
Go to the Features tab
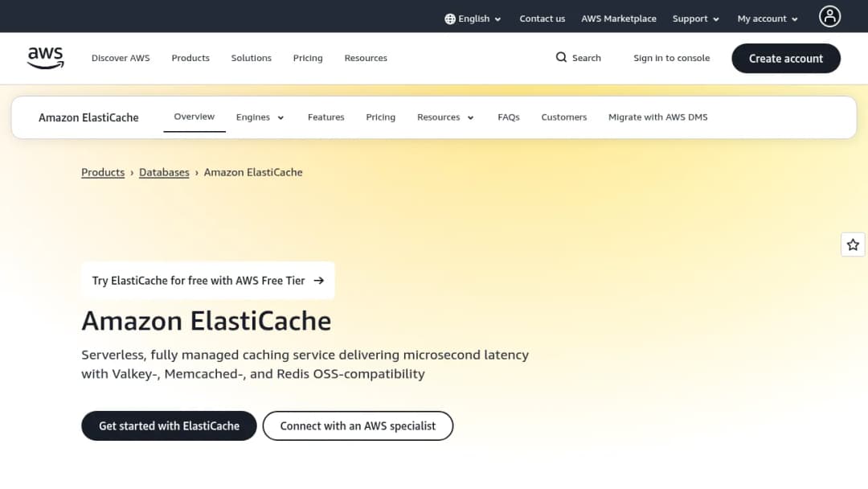coord(326,117)
